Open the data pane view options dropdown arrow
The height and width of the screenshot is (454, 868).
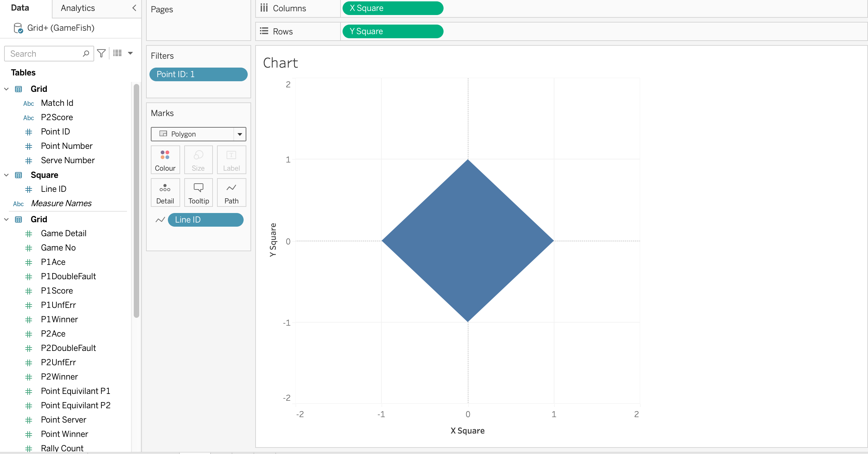point(130,53)
